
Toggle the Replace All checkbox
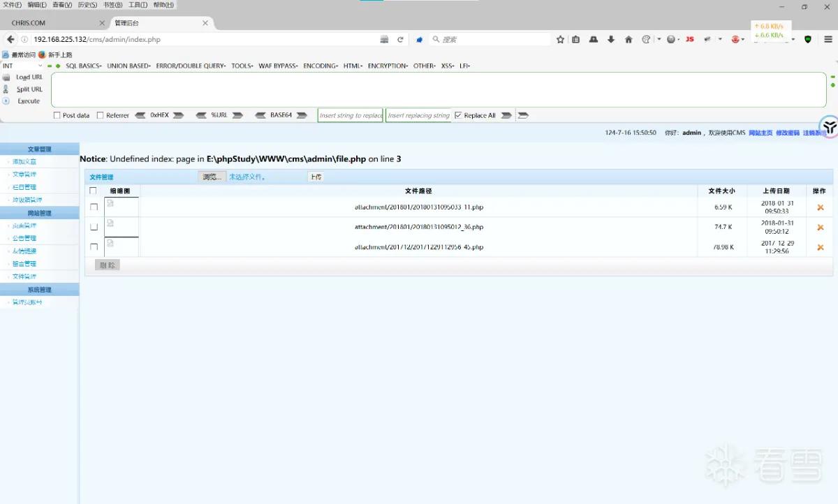pos(458,115)
